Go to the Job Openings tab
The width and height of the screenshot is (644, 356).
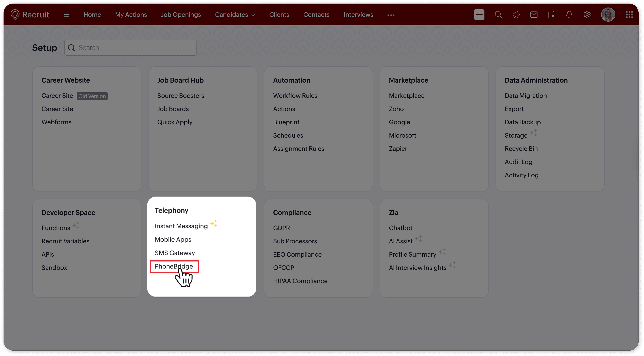(181, 15)
